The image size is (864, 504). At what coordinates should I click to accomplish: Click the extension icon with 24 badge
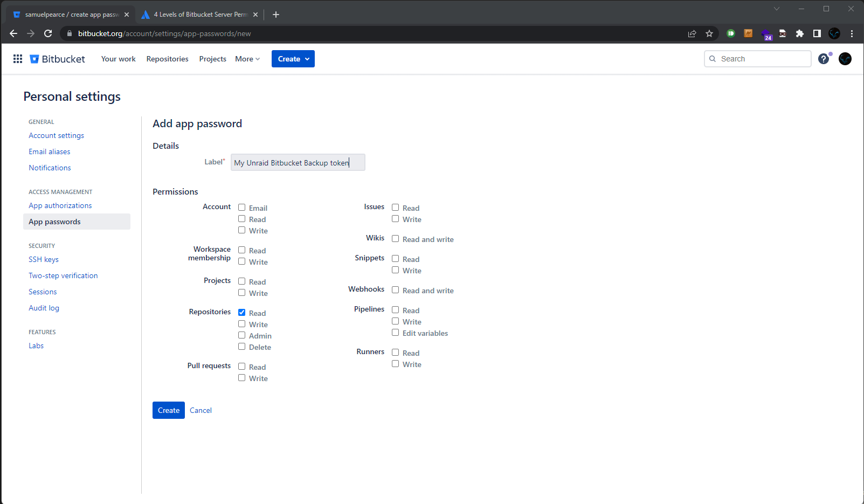pyautogui.click(x=766, y=35)
